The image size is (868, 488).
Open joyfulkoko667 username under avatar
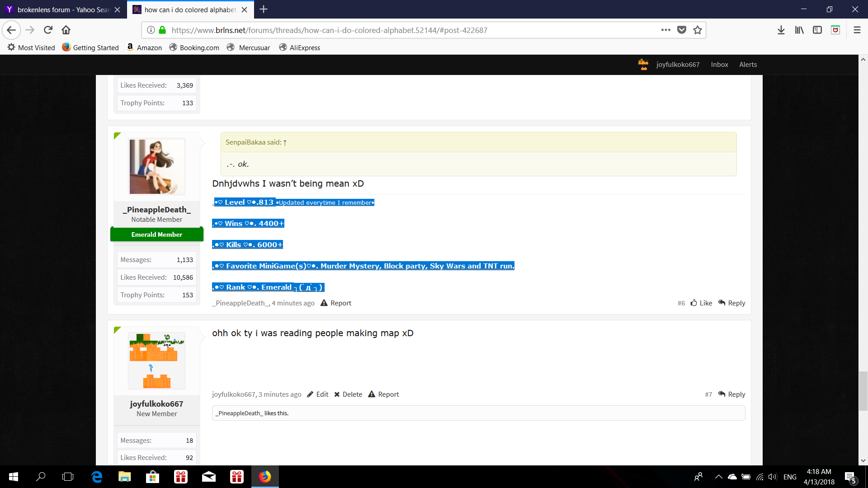[156, 404]
